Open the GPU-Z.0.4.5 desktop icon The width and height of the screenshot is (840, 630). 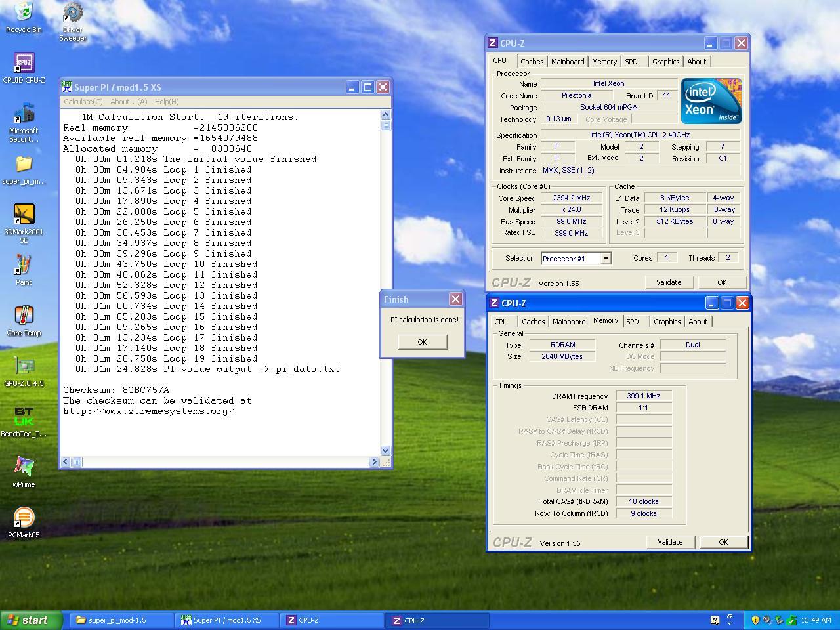tap(24, 371)
